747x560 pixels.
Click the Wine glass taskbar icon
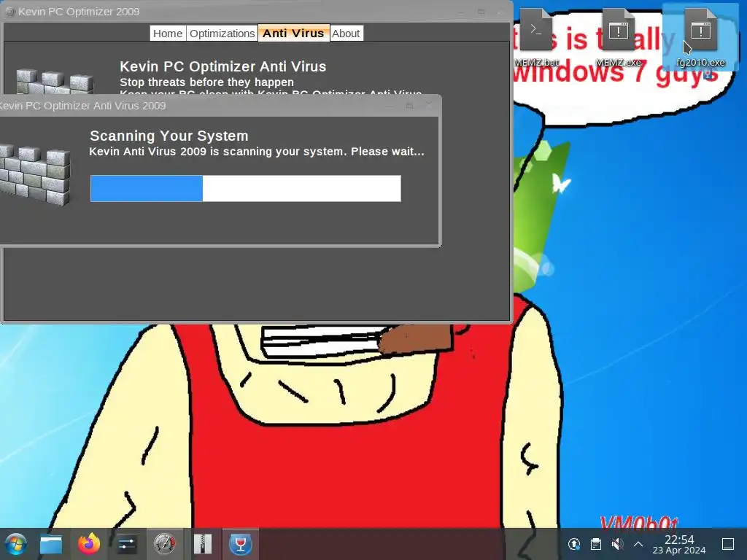click(241, 544)
